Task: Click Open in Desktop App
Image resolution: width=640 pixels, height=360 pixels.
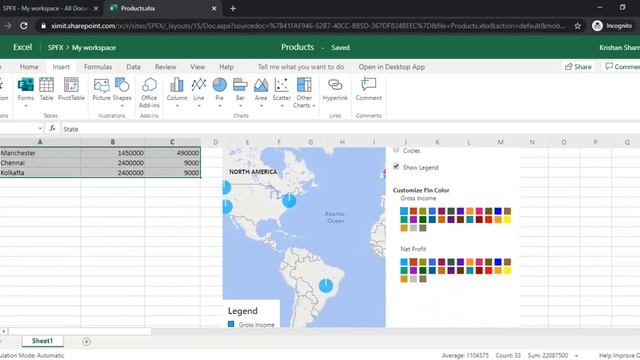Action: [x=391, y=67]
